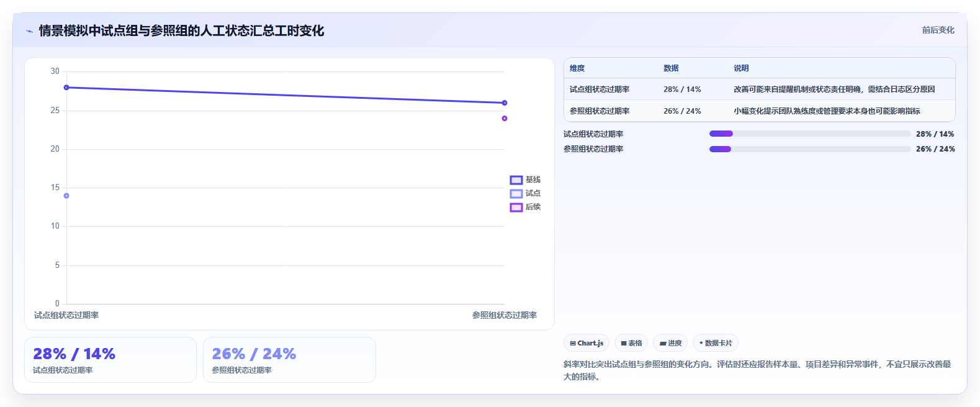Click the 参照组状态过期率 progress row label
The width and height of the screenshot is (980, 407).
pyautogui.click(x=593, y=149)
